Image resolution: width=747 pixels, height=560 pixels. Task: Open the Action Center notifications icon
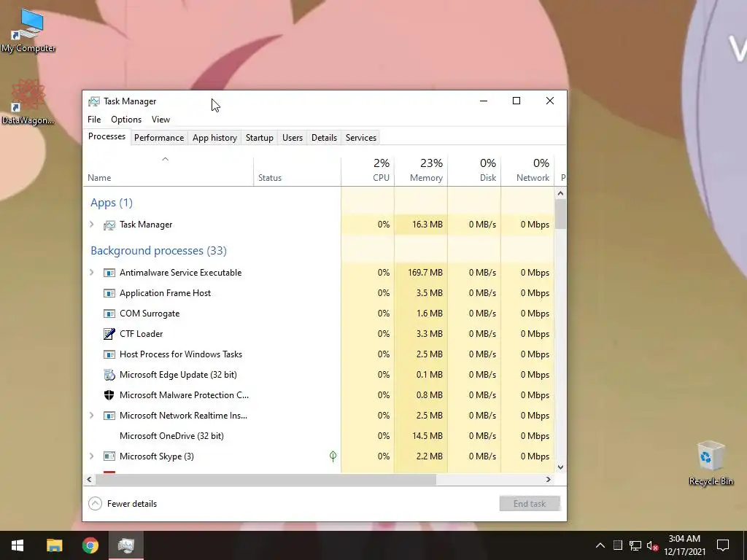click(x=723, y=545)
